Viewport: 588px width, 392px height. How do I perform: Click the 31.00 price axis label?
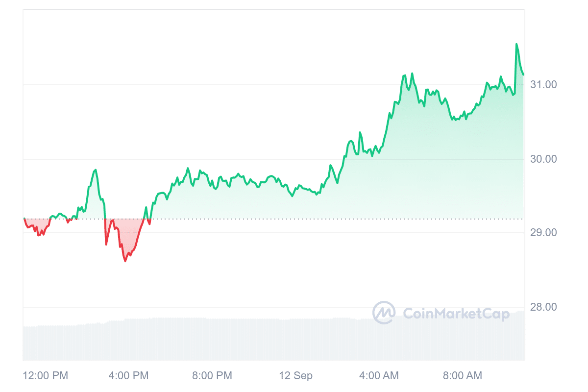[544, 85]
